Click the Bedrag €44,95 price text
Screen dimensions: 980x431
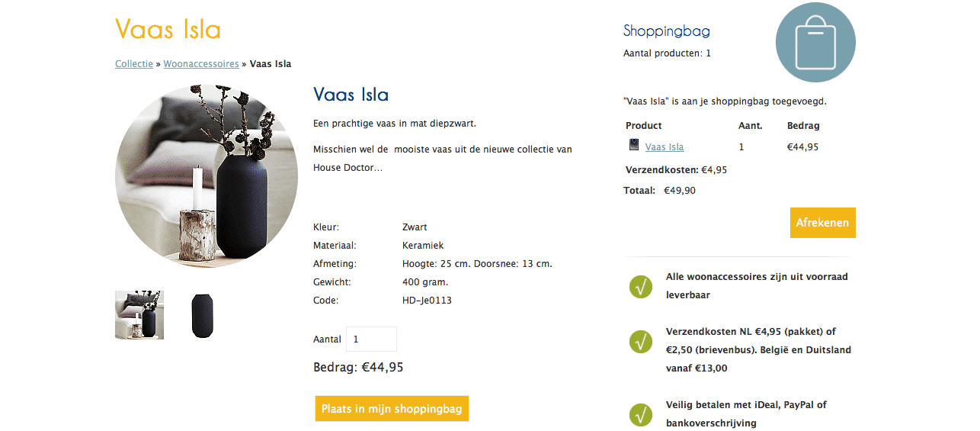(358, 368)
